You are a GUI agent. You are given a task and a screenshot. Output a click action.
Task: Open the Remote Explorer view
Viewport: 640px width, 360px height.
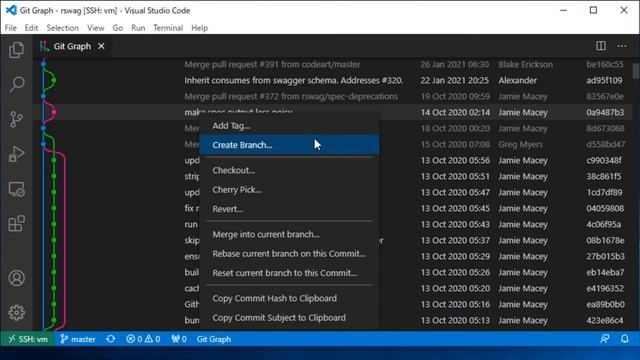pyautogui.click(x=16, y=189)
